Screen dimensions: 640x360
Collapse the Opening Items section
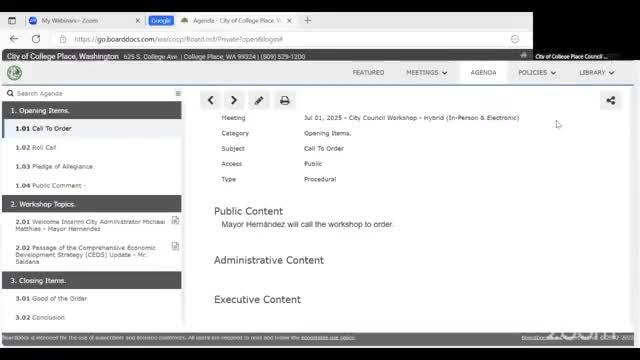pyautogui.click(x=92, y=111)
